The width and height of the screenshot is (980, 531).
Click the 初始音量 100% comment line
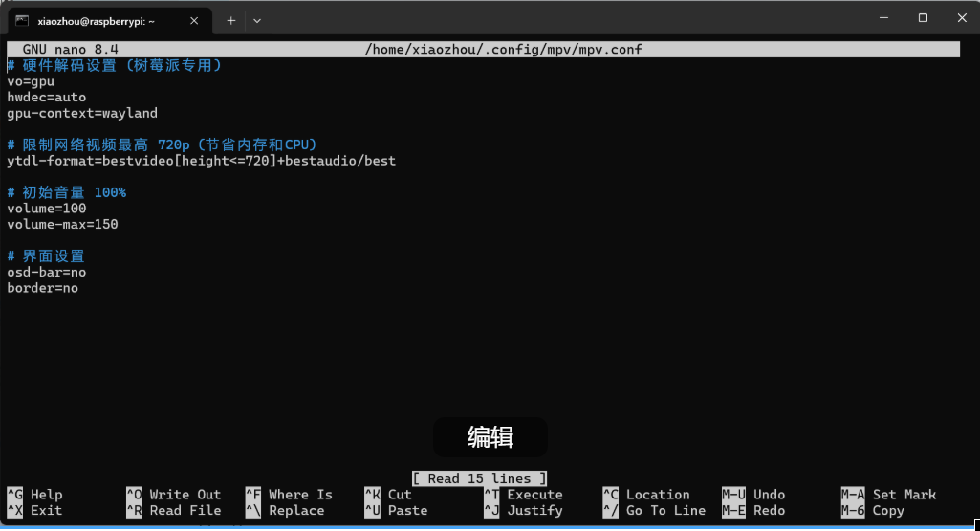[x=67, y=192]
